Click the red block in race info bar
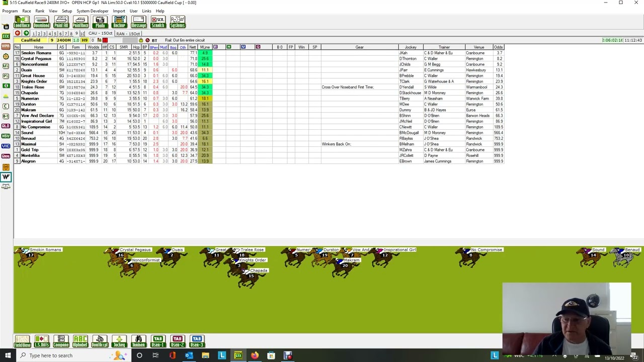This screenshot has height=362, width=644. 105,40
